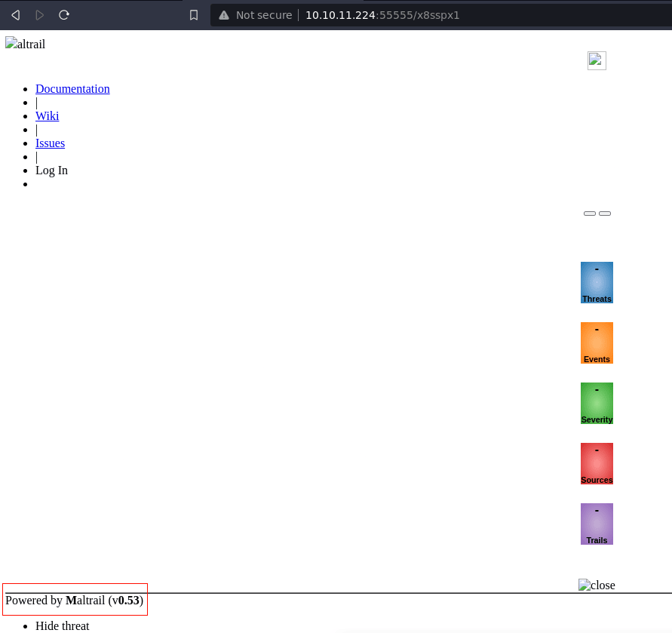Click the right small pill button

[x=605, y=214]
